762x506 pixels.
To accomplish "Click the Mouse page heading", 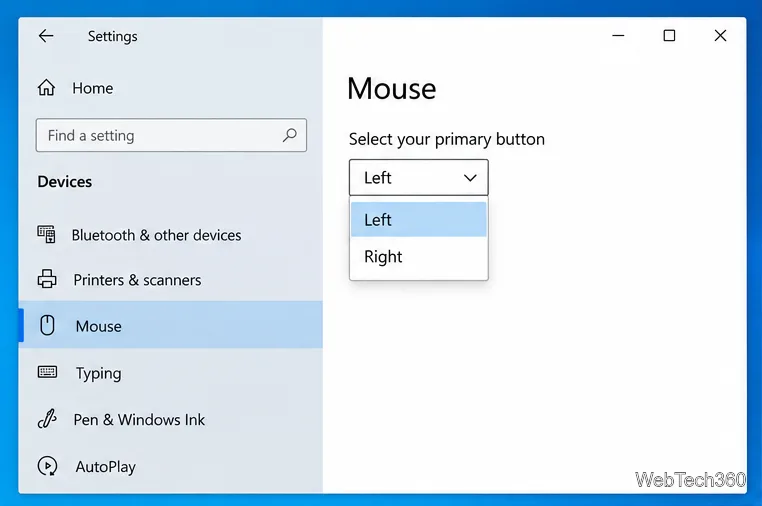I will click(392, 88).
